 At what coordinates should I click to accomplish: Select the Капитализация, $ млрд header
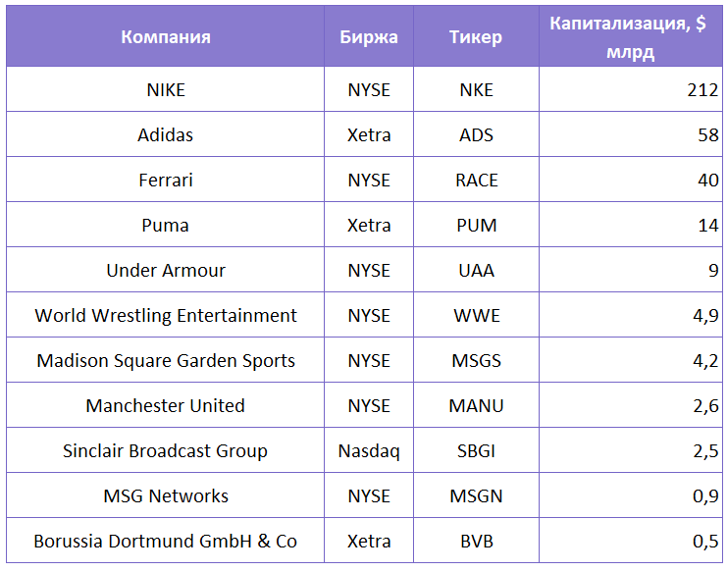[631, 36]
